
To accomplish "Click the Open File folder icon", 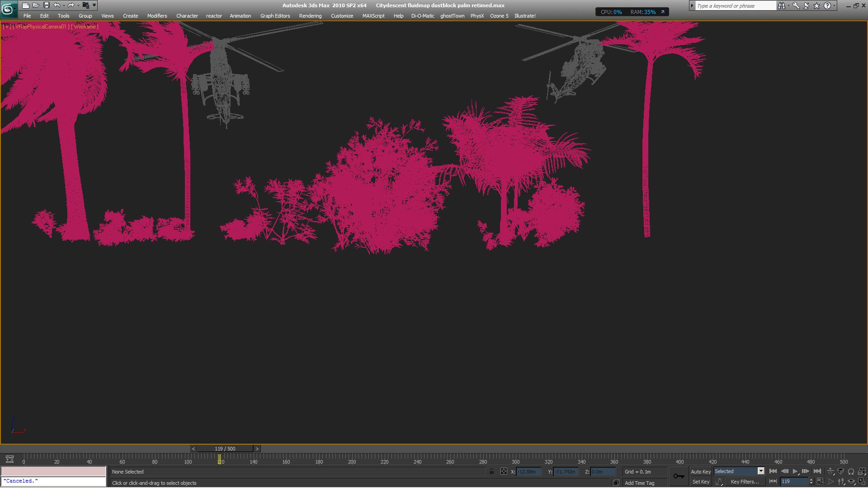I will [36, 5].
